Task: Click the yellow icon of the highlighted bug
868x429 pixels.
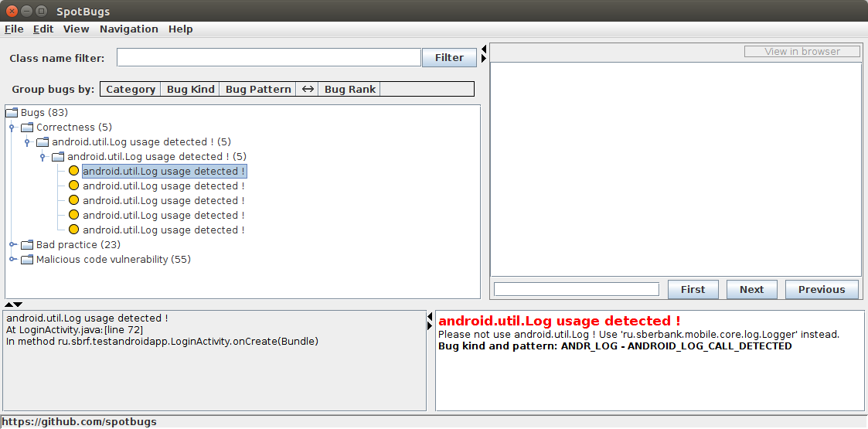Action: [x=73, y=171]
